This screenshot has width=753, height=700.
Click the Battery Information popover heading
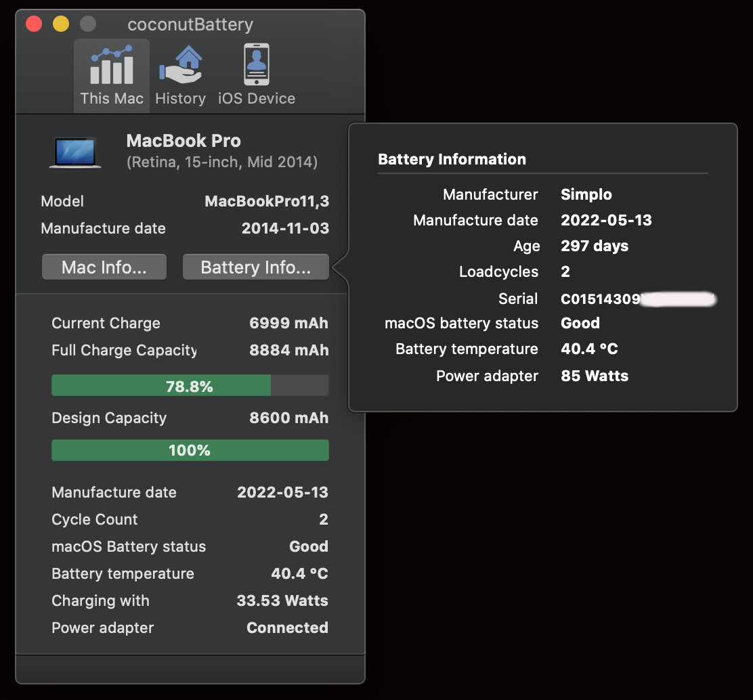point(452,159)
